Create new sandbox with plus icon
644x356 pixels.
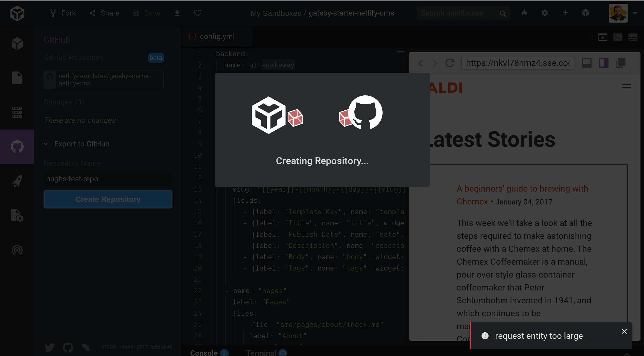[x=565, y=13]
